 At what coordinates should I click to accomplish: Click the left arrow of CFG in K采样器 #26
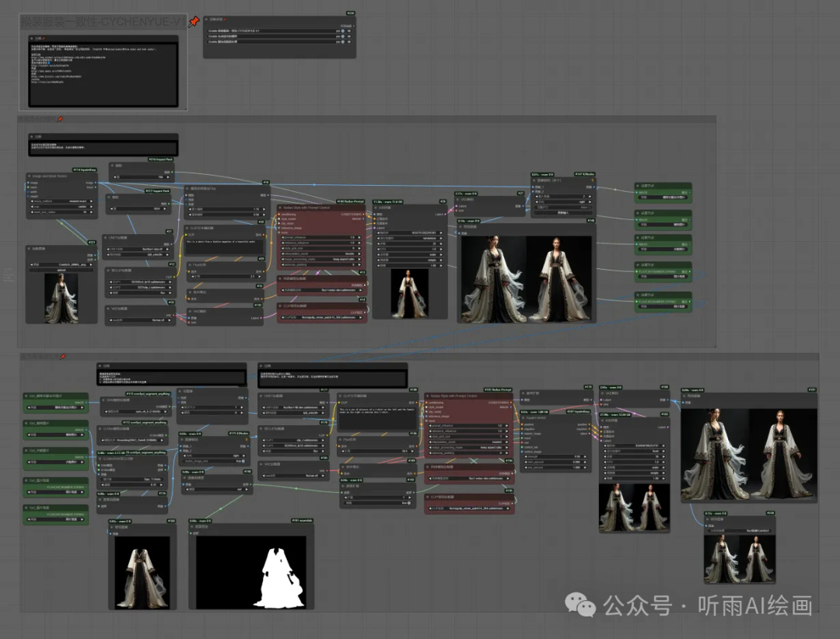click(x=379, y=249)
